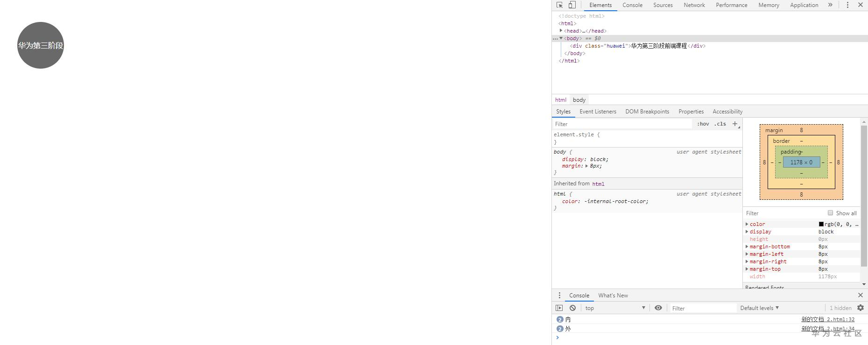
Task: Expand the computed margin-top property
Action: pyautogui.click(x=747, y=269)
